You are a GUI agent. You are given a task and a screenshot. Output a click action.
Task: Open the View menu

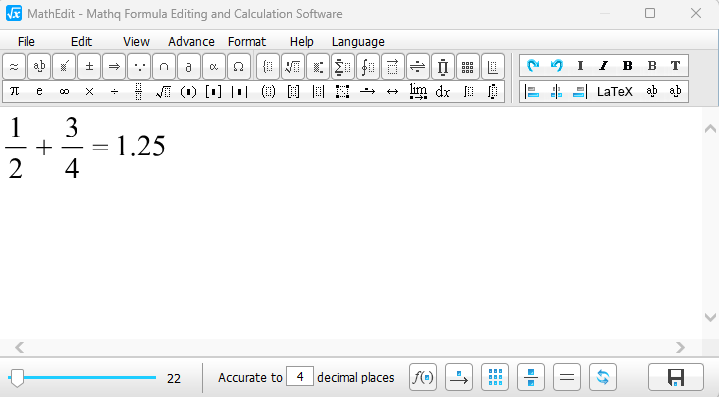click(136, 42)
